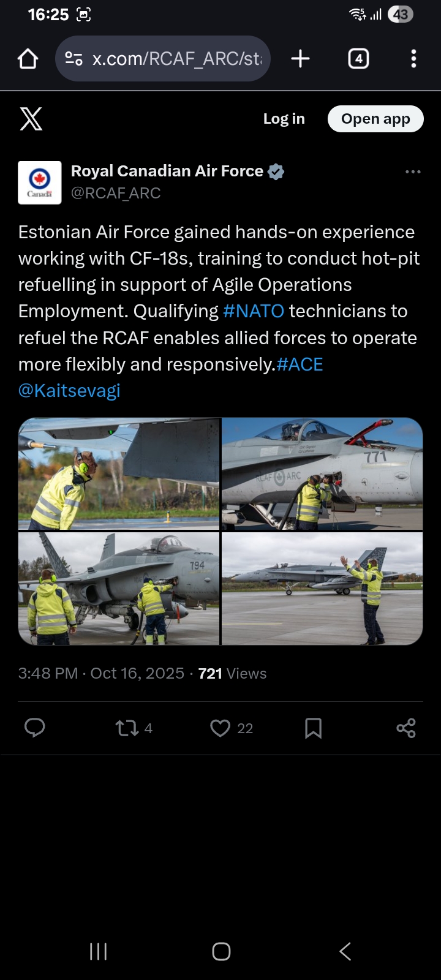Edit the x.com address bar URL

(176, 59)
